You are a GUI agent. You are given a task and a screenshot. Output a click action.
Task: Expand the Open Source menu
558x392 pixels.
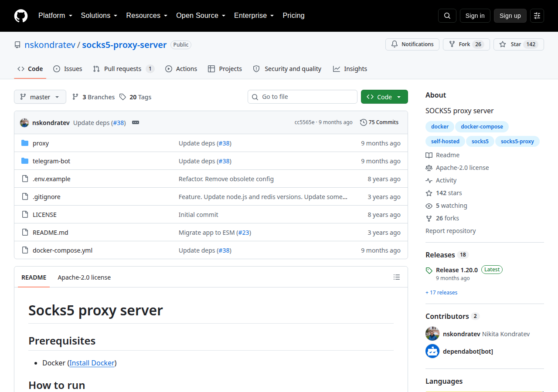pyautogui.click(x=201, y=16)
